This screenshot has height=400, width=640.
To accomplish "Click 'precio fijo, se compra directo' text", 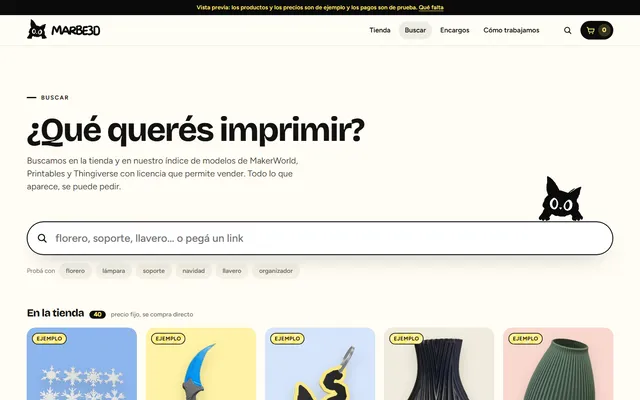I will click(152, 314).
